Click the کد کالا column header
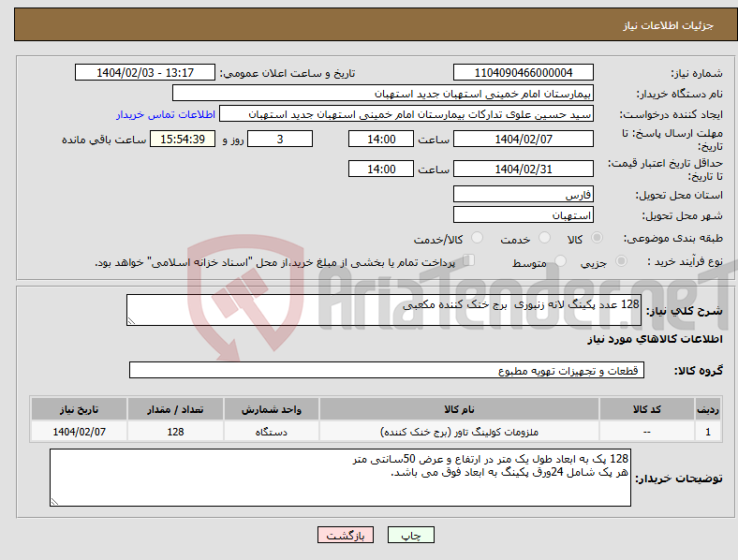This screenshot has width=738, height=560. coord(647,409)
